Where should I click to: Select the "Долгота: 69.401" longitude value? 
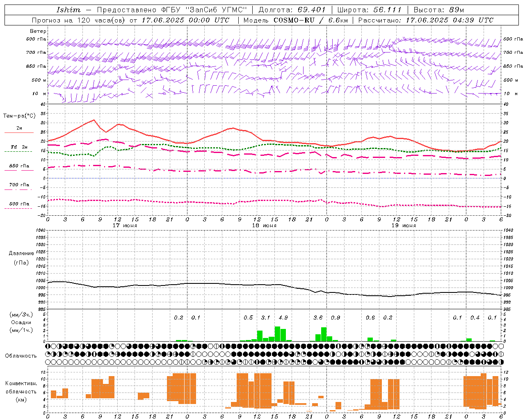pos(292,10)
